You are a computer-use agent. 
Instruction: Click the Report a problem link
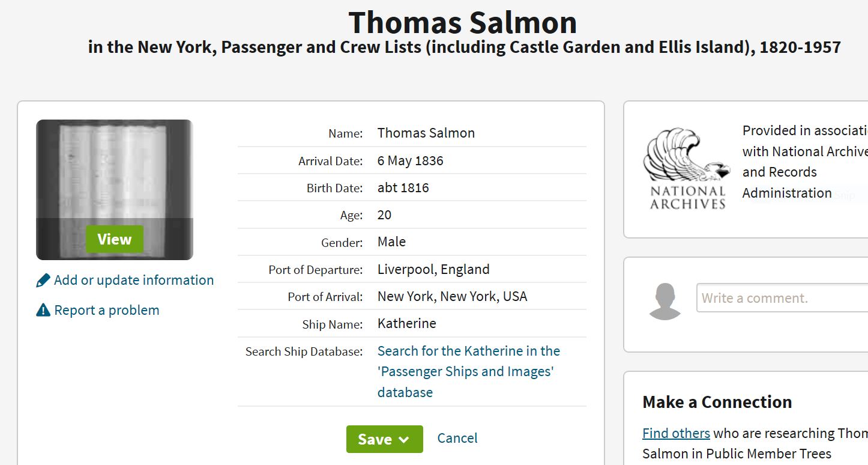pos(107,310)
